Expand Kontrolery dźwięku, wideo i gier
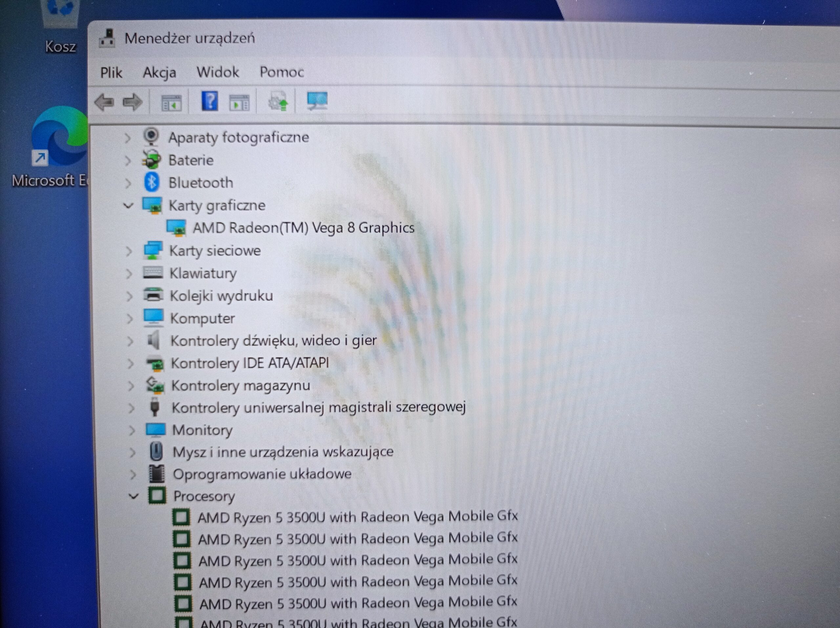The image size is (840, 628). tap(130, 341)
